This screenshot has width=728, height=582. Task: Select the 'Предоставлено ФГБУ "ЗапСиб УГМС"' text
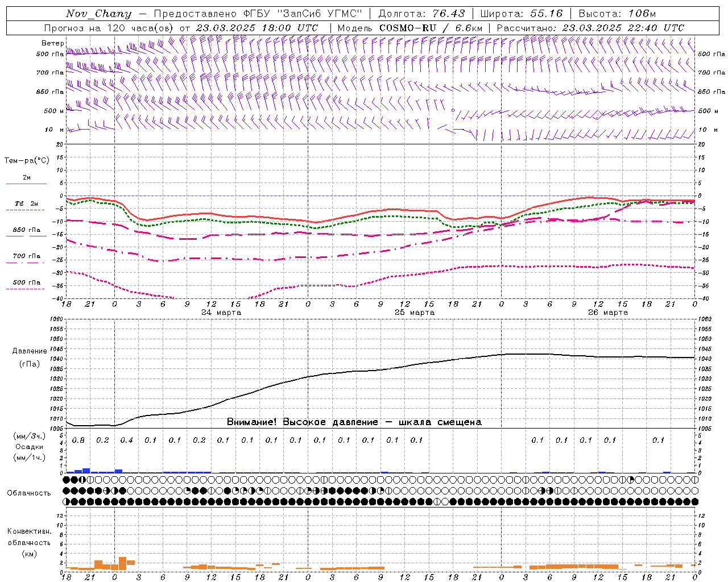point(258,14)
